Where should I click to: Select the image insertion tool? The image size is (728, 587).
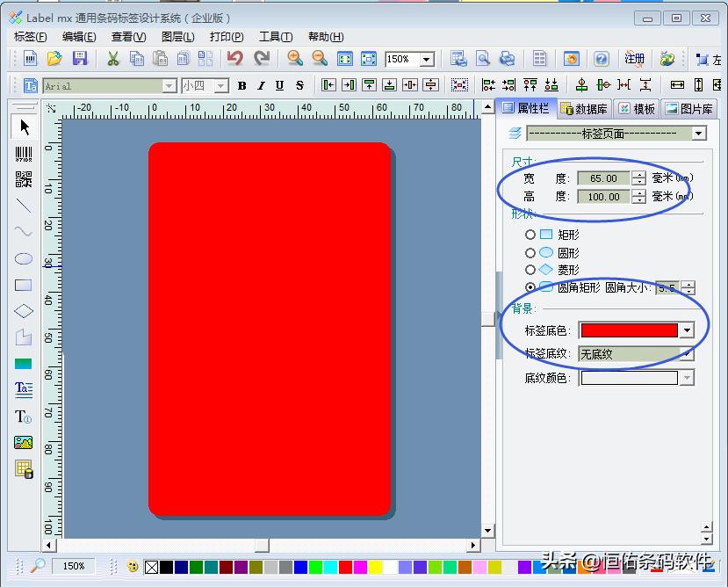(24, 442)
